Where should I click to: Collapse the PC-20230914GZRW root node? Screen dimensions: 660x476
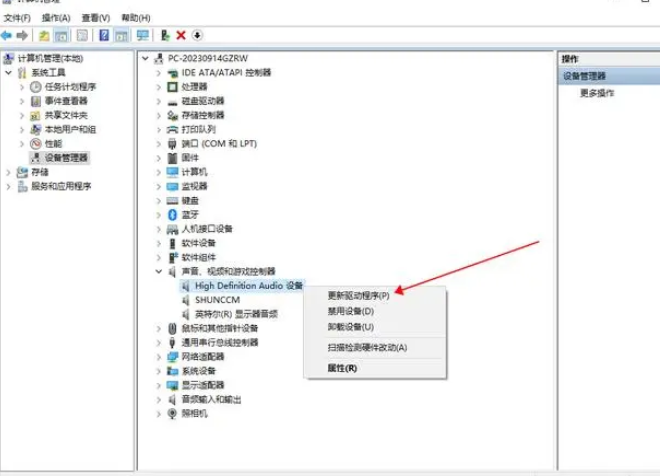(145, 59)
